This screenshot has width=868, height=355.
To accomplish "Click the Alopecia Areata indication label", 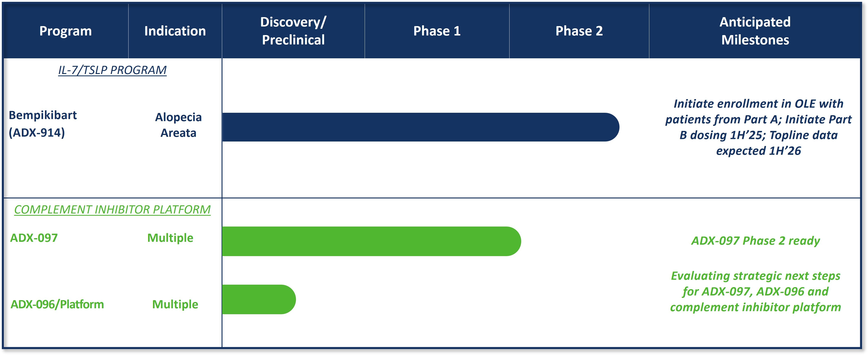I will point(178,125).
